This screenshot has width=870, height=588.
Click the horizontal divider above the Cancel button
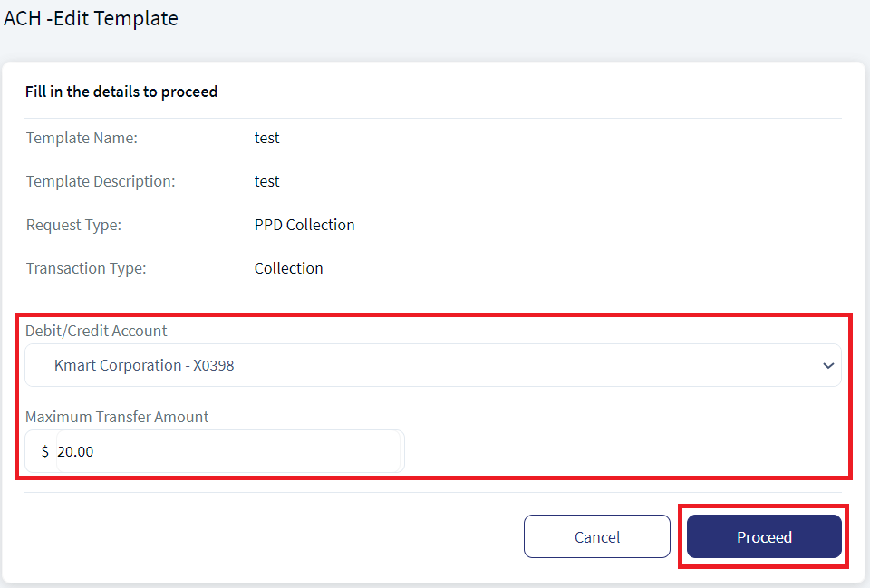point(433,493)
